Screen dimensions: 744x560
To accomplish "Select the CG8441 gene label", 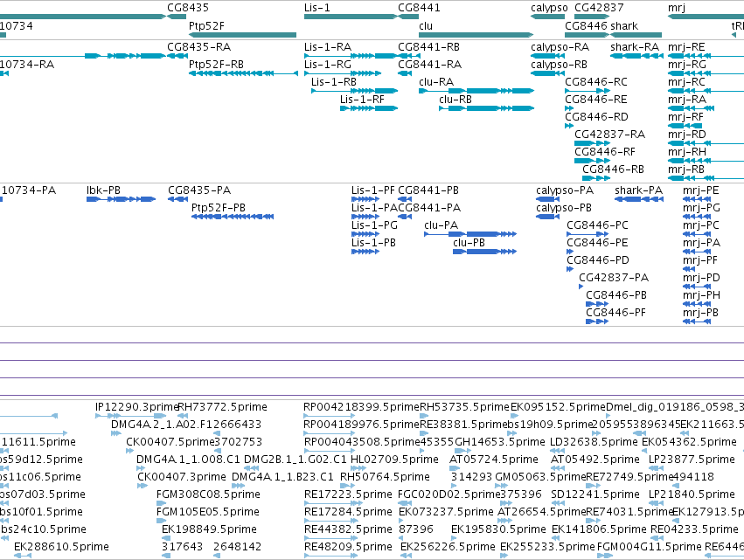I will coord(419,8).
